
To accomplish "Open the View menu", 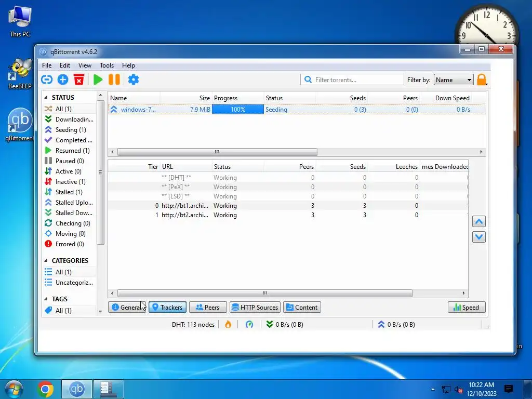I will point(85,65).
